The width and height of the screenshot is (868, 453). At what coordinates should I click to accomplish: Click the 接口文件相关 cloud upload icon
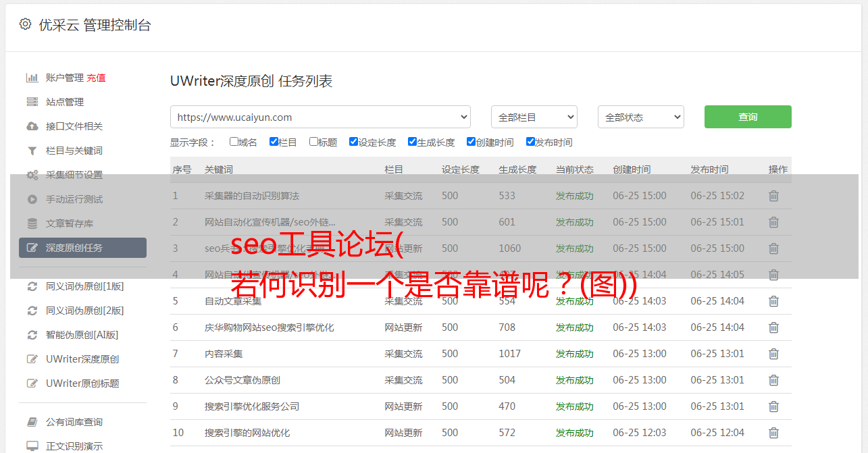[32, 126]
